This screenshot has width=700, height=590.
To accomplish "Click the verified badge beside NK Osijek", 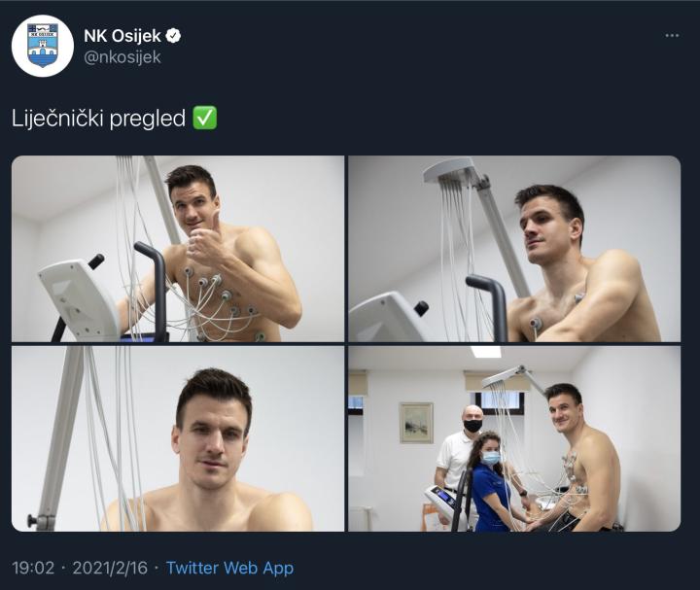I will (174, 36).
